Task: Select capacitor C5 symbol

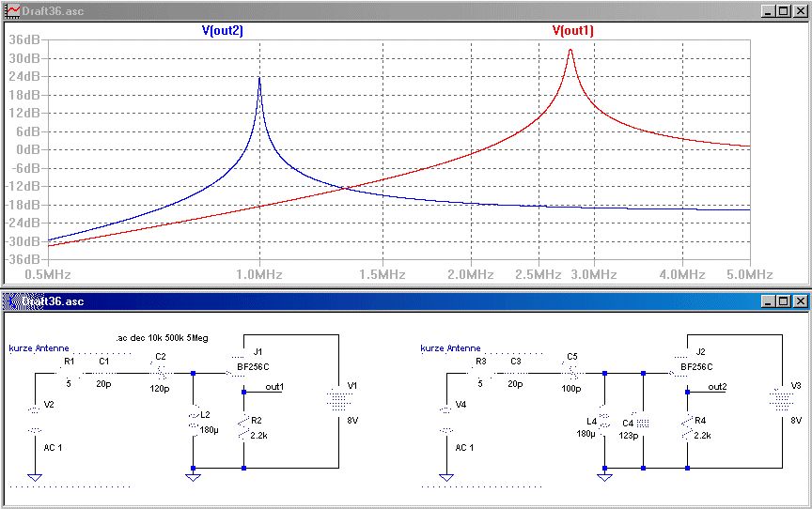Action: pos(571,373)
